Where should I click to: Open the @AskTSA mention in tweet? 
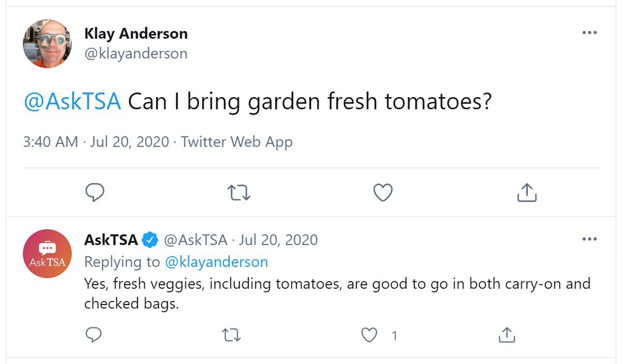pos(72,101)
